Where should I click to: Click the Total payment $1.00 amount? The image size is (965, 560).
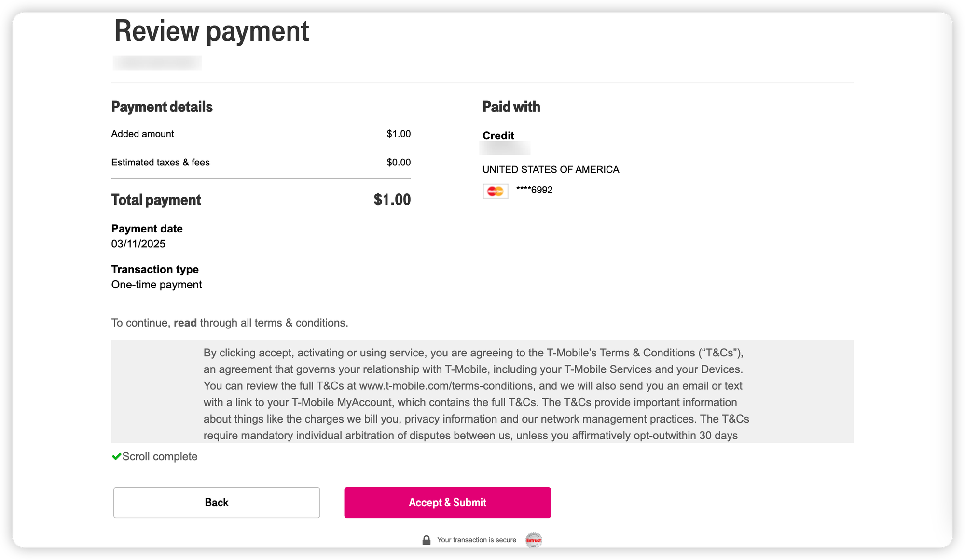pos(392,200)
